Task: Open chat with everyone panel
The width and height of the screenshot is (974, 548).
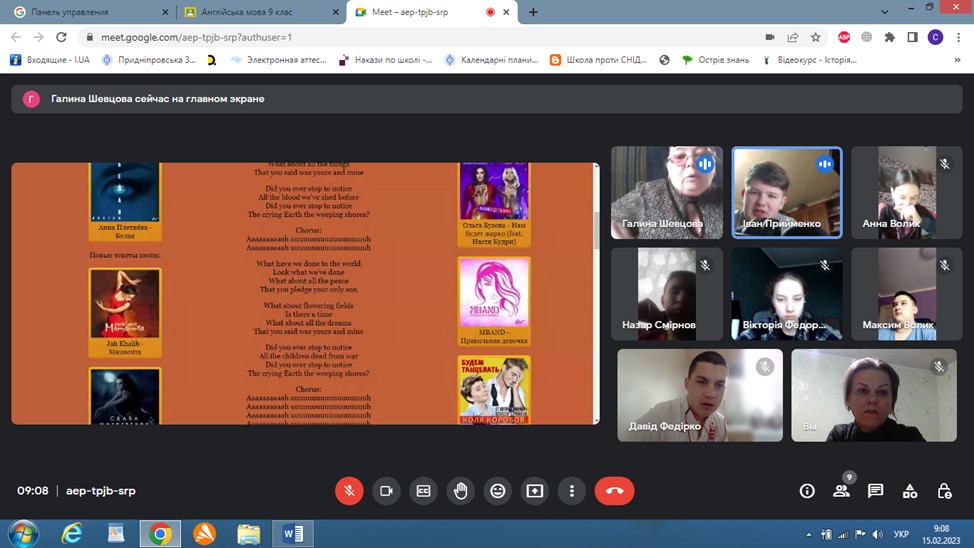Action: [876, 491]
